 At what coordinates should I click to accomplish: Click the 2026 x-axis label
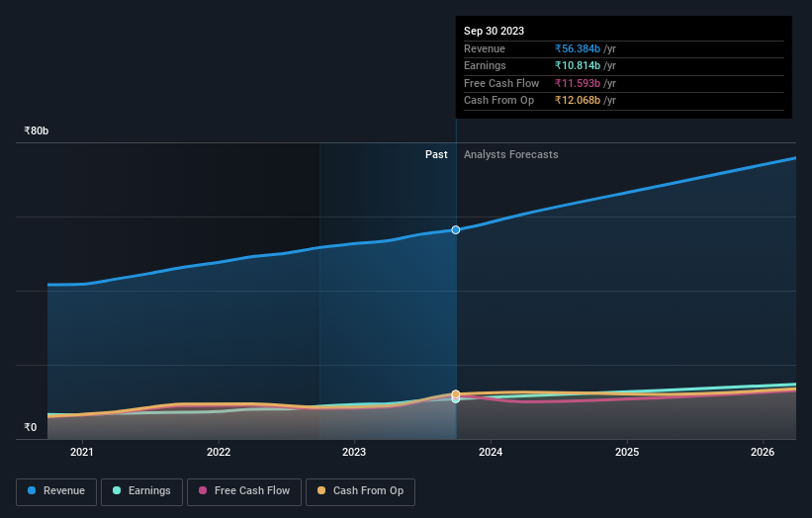pyautogui.click(x=763, y=453)
